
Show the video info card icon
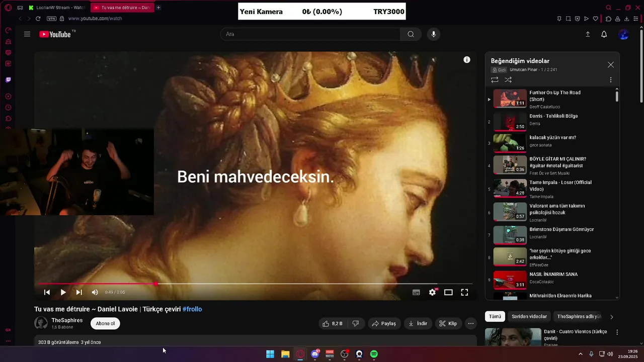pos(467,60)
